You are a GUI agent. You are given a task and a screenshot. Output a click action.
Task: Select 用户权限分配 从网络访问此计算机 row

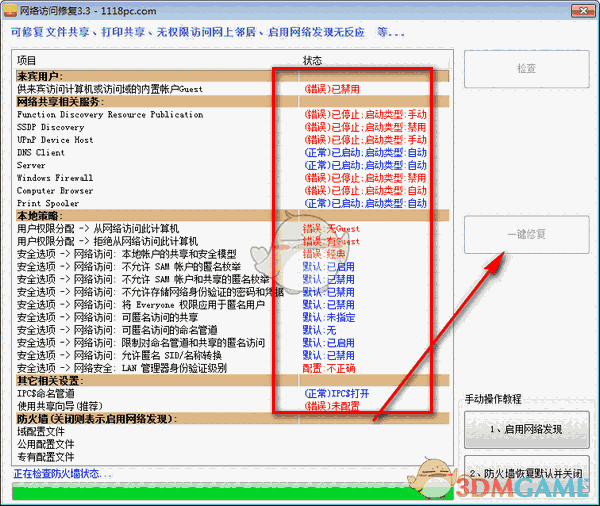click(x=232, y=229)
